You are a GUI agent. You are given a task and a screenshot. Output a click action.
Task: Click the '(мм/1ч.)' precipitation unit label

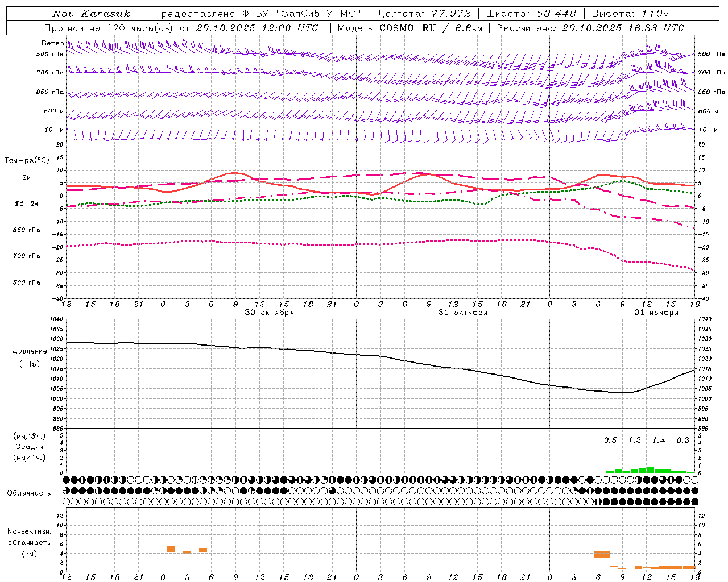pyautogui.click(x=29, y=458)
